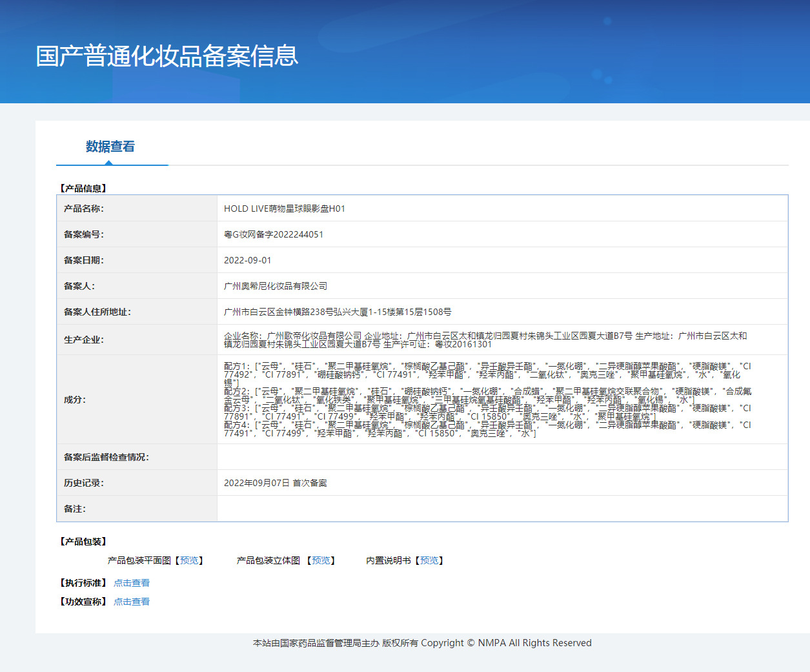The image size is (810, 672).
Task: Select the 配方4 ingredient list
Action: (487, 429)
